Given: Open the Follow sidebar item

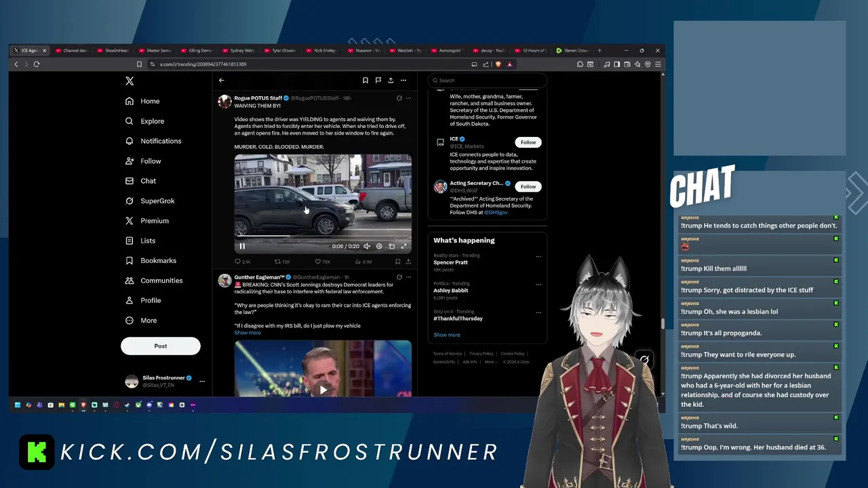Looking at the screenshot, I should click(x=143, y=161).
